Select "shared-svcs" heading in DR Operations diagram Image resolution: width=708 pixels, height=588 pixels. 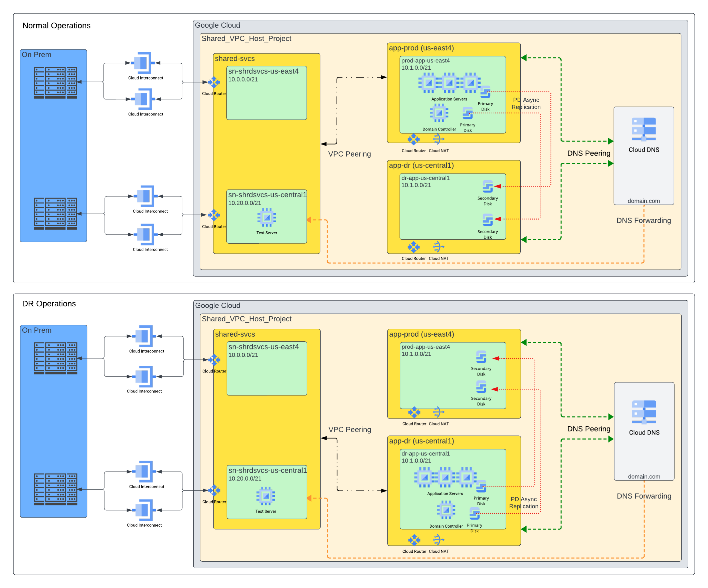[235, 334]
